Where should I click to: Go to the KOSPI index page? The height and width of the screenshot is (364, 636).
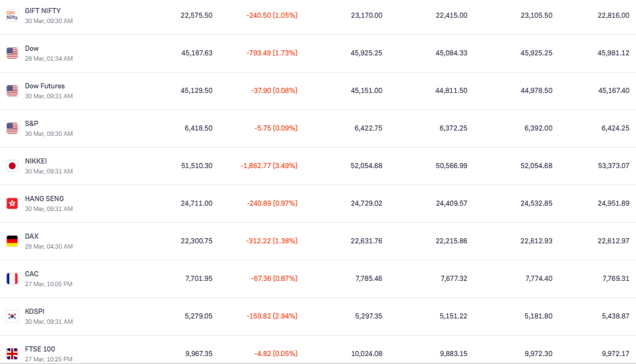coord(34,311)
